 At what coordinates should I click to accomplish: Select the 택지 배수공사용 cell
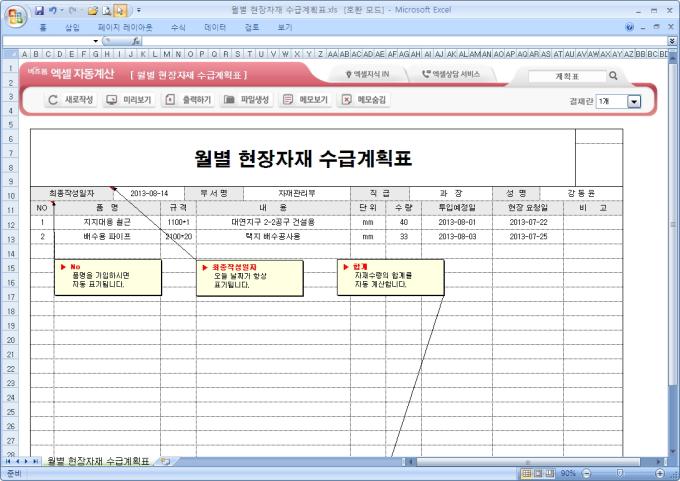tap(273, 236)
